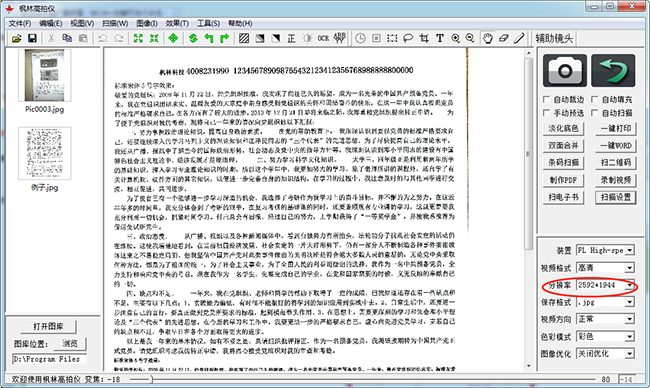This screenshot has height=388, width=650.
Task: Click the 制作PDF button
Action: click(x=563, y=180)
